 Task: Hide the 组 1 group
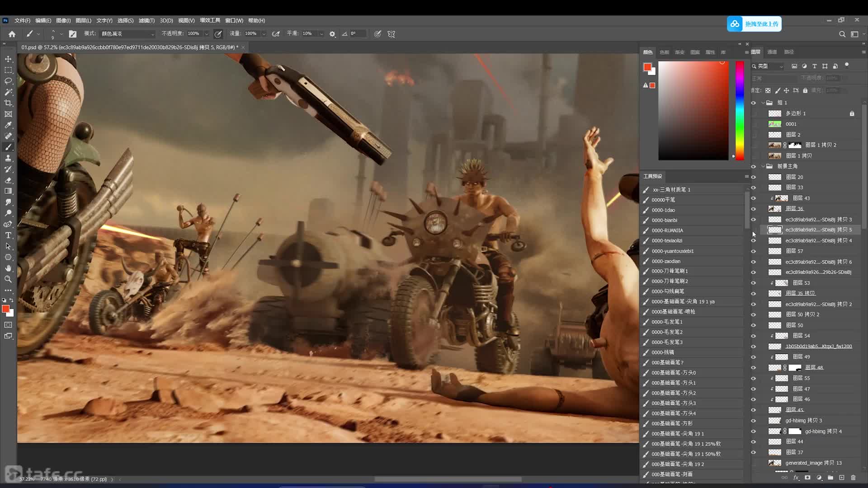(753, 103)
